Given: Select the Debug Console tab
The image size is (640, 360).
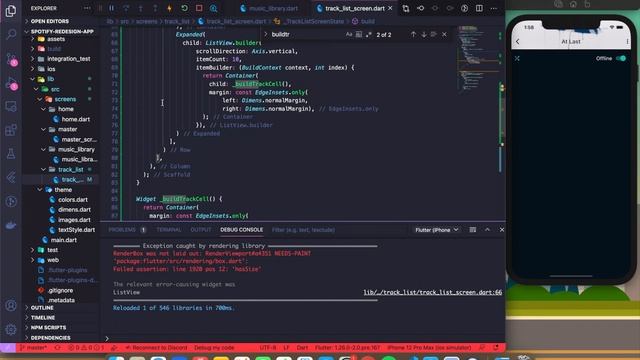Looking at the screenshot, I should click(241, 230).
